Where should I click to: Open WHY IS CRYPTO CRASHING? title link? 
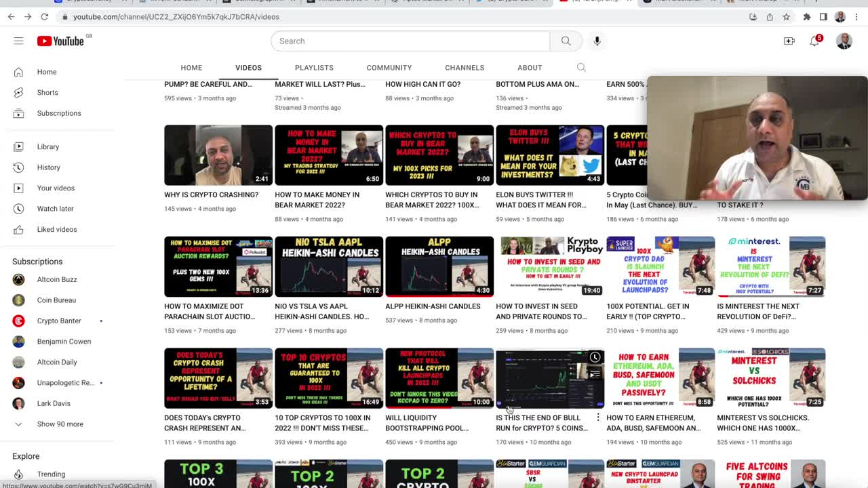(x=211, y=195)
